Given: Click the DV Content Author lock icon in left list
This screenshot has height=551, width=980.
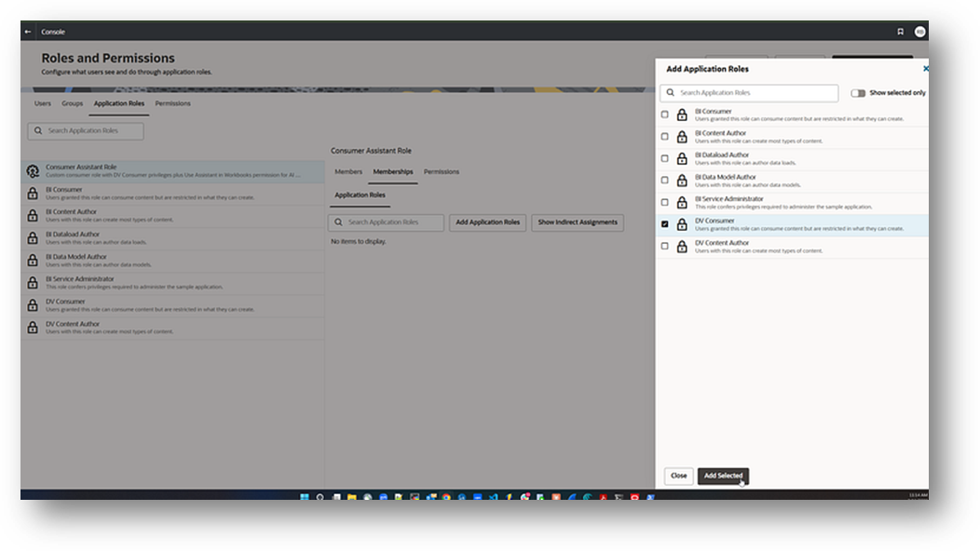Looking at the screenshot, I should click(x=33, y=328).
